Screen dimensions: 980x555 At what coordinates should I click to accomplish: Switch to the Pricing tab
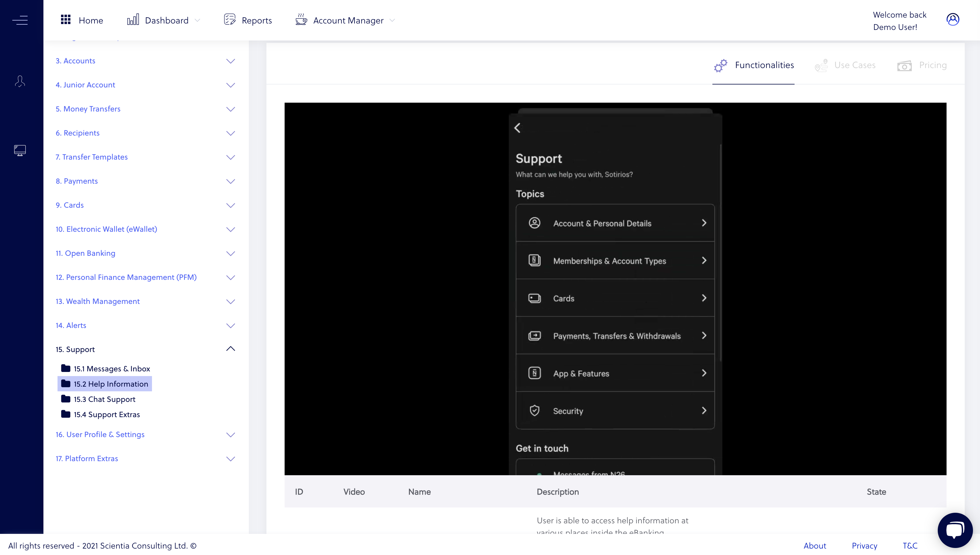pos(922,65)
